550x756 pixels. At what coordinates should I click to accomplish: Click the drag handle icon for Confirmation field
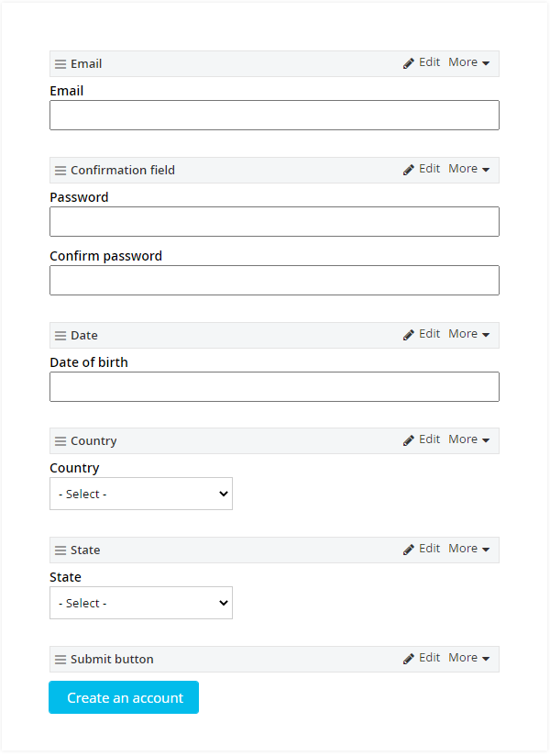point(60,171)
